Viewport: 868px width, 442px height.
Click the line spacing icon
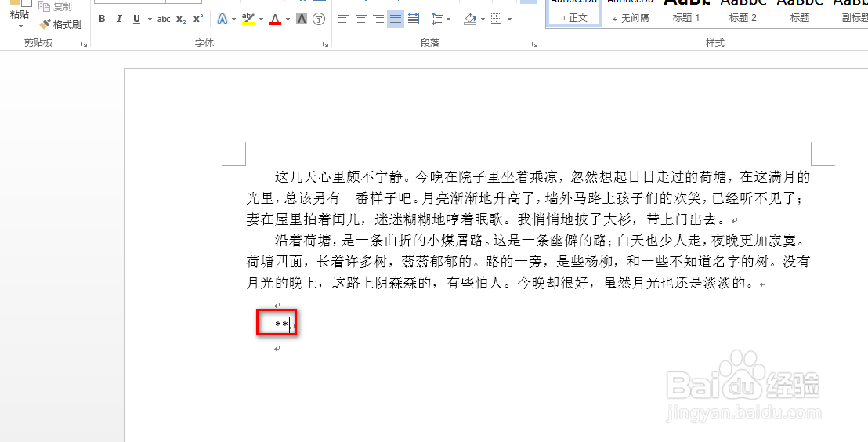pyautogui.click(x=437, y=20)
